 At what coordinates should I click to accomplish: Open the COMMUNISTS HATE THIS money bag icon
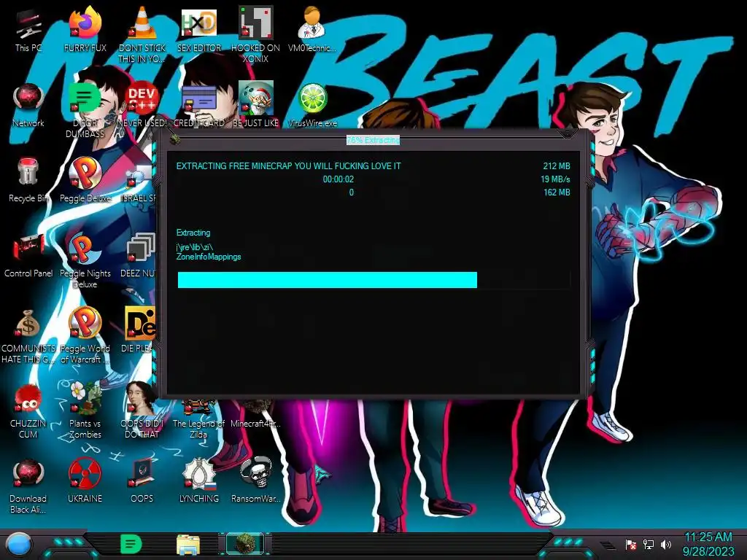[x=28, y=336]
